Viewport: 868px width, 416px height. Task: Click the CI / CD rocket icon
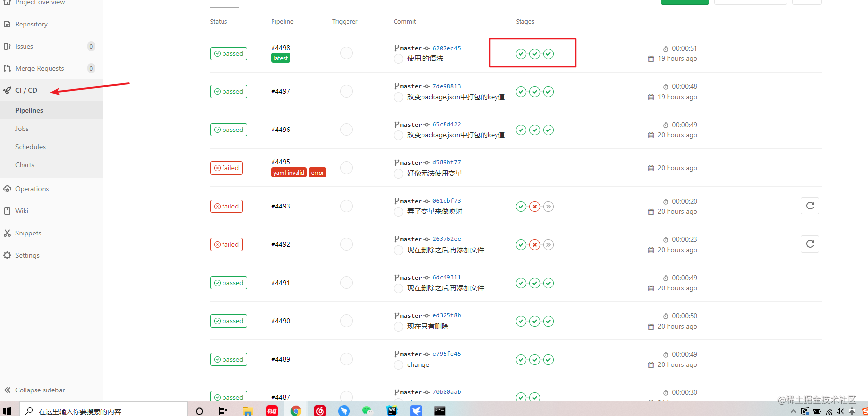tap(7, 90)
